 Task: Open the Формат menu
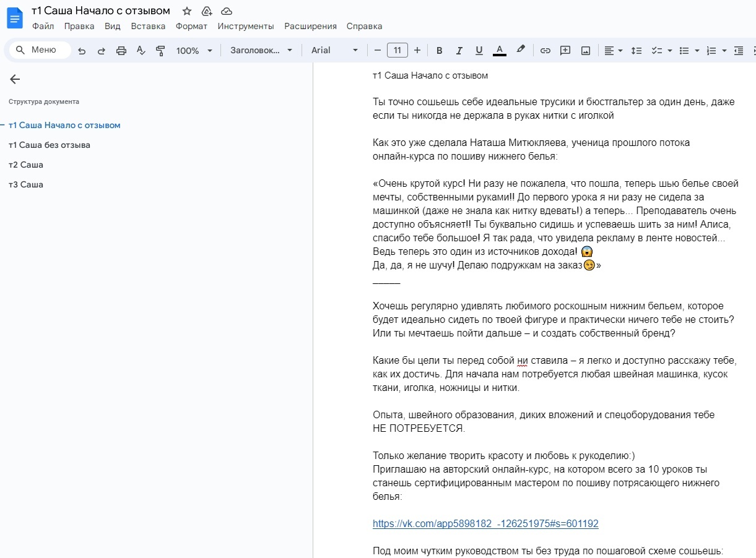click(191, 26)
